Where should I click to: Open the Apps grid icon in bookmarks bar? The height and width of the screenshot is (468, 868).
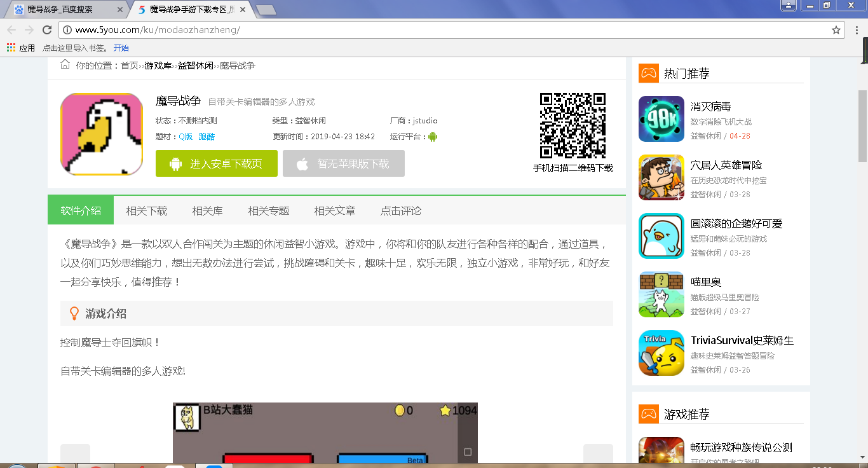pos(11,48)
